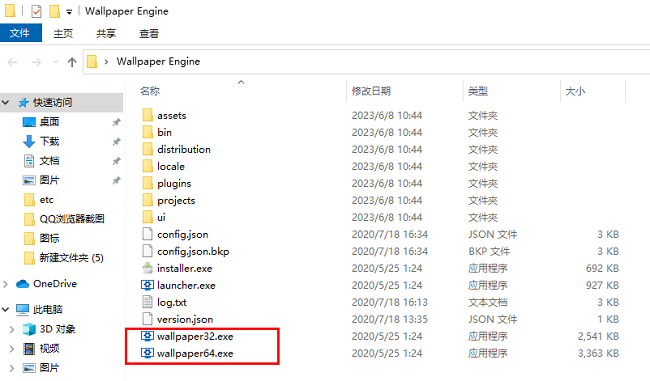Click the wallpaper64.exe icon

(x=148, y=353)
